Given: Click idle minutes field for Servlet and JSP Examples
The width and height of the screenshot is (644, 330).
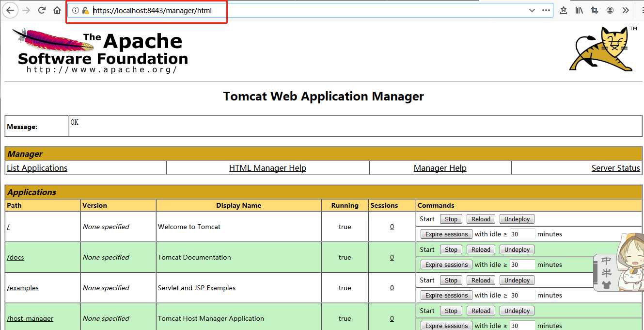Looking at the screenshot, I should click(522, 295).
